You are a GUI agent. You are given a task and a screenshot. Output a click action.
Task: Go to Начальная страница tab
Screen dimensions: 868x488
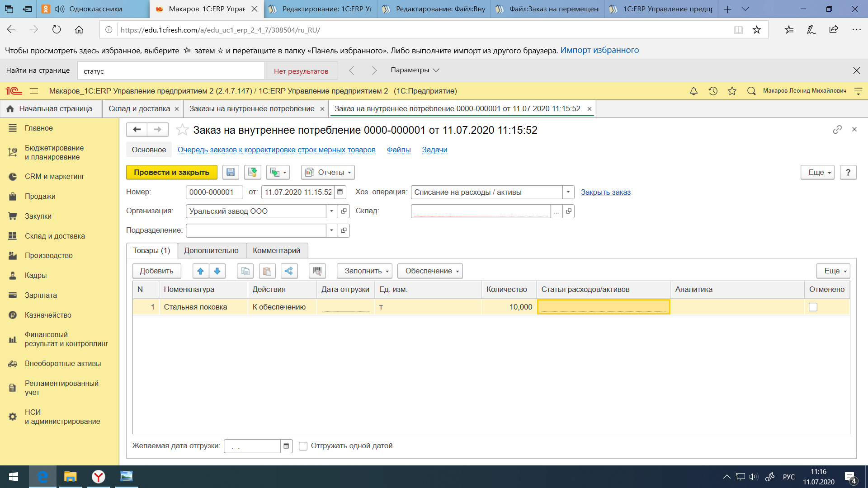tap(51, 108)
